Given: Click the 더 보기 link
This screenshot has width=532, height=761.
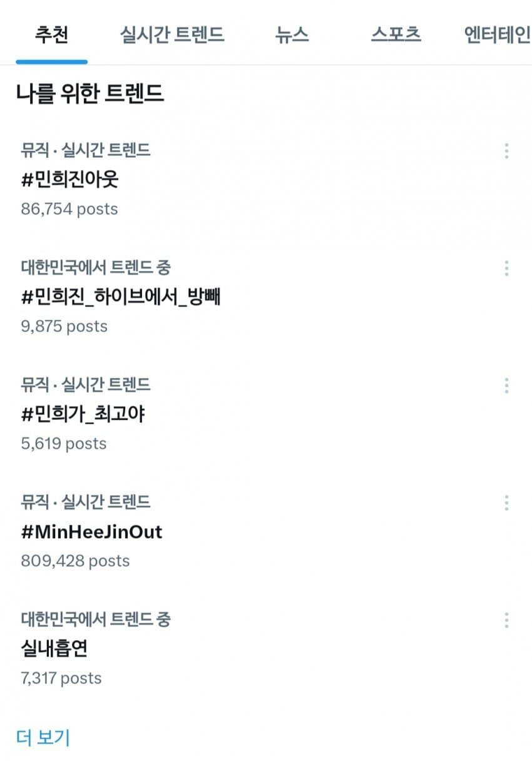Looking at the screenshot, I should tap(43, 737).
